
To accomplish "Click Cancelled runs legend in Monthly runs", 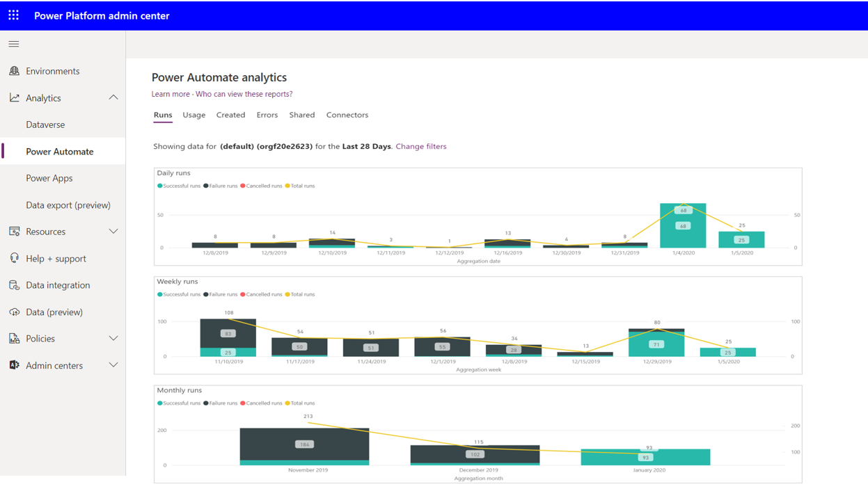I will pos(261,403).
